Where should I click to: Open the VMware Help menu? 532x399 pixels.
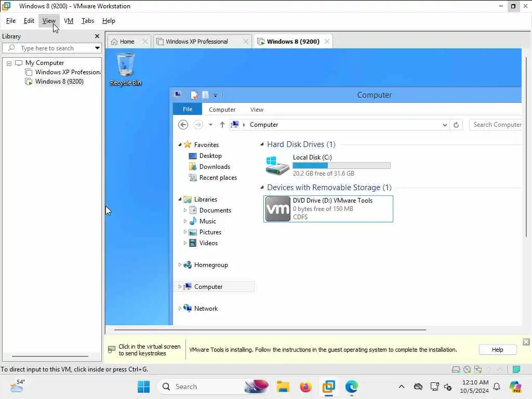click(109, 21)
